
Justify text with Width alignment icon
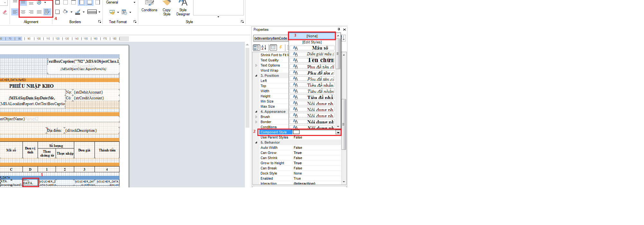[x=39, y=12]
